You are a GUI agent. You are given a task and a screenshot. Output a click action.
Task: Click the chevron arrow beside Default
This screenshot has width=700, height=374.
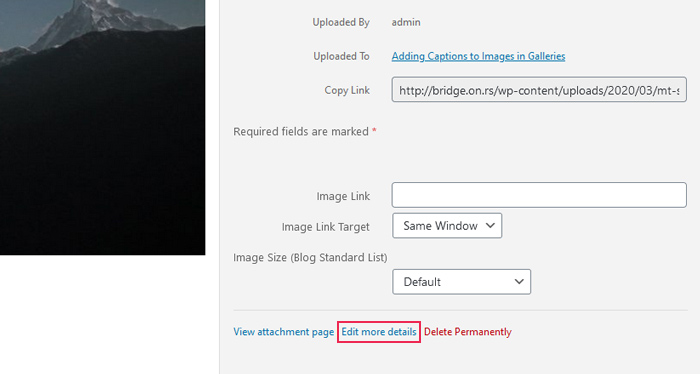[x=519, y=282]
